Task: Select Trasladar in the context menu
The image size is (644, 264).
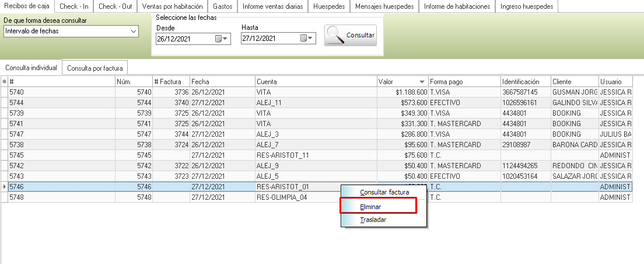Action: 373,220
